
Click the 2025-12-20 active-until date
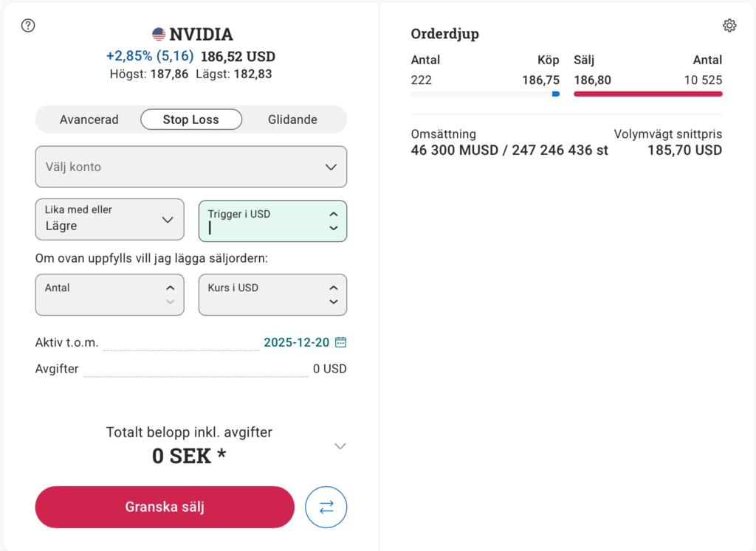pyautogui.click(x=297, y=342)
